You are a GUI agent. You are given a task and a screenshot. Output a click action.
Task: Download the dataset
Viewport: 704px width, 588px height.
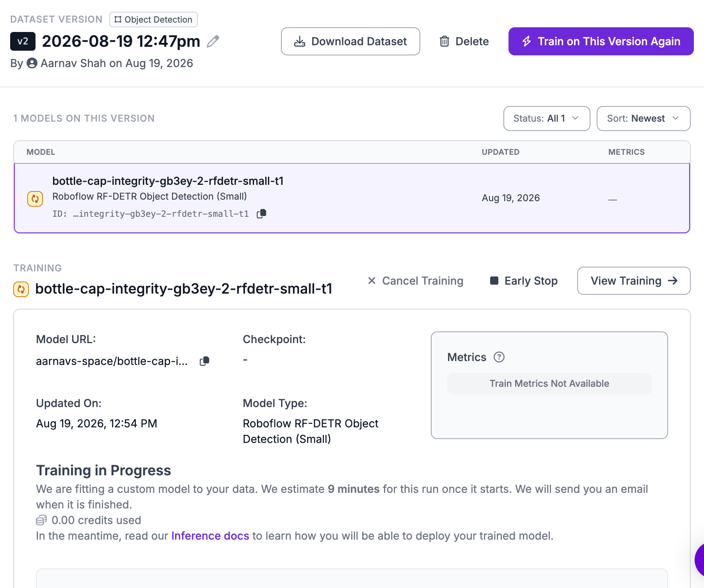350,41
